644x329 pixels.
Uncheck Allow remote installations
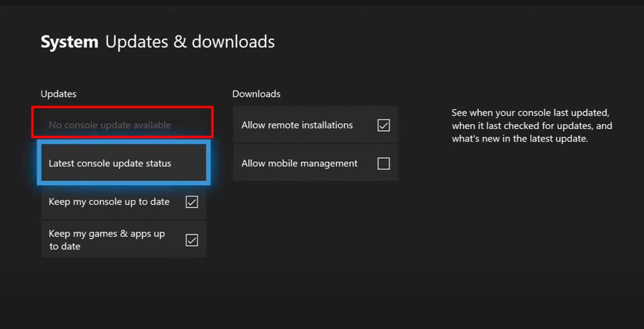[x=384, y=125]
